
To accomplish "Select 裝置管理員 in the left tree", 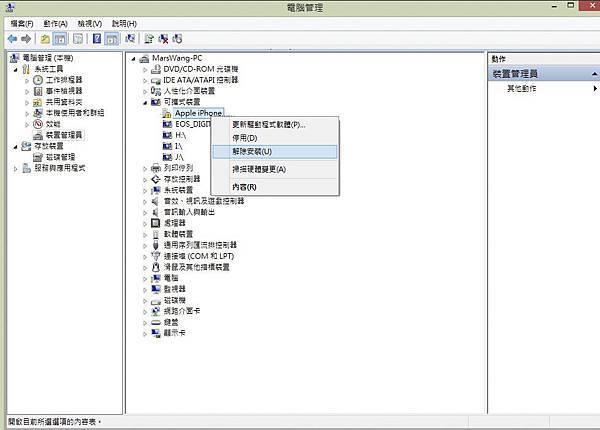I will pos(64,135).
